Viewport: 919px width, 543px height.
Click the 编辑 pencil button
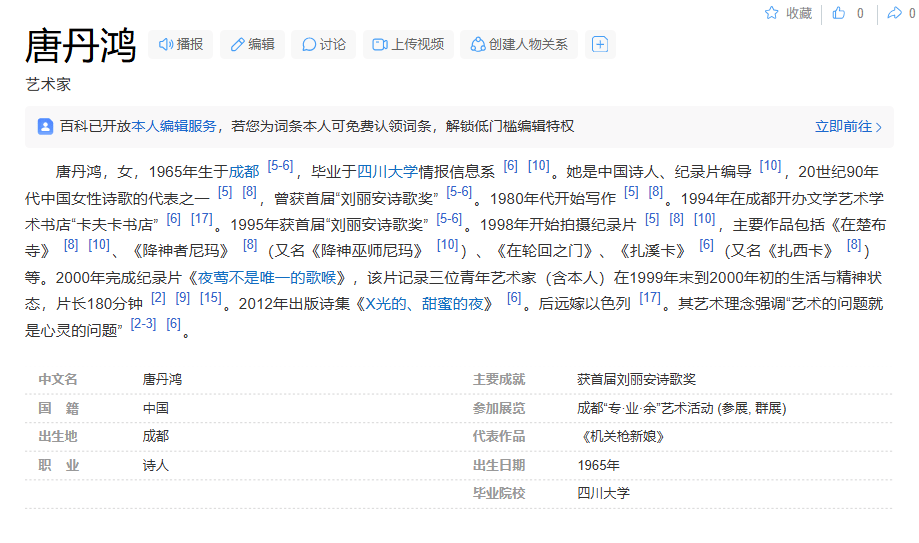point(252,44)
